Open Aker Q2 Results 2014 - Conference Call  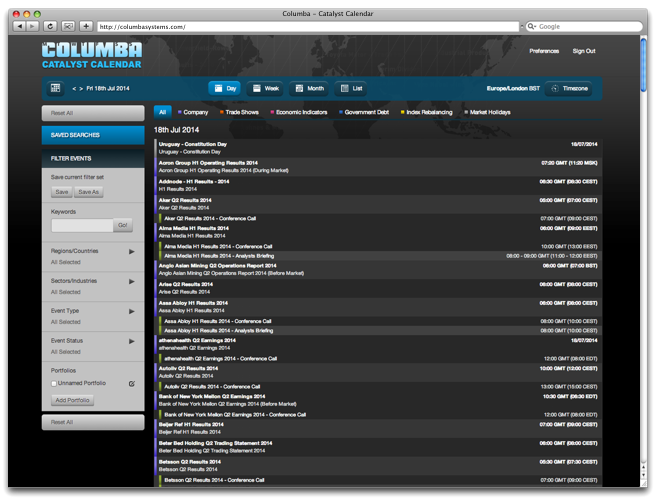381,219
